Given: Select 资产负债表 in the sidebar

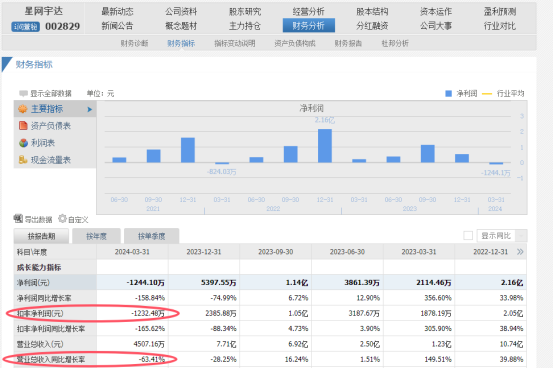Looking at the screenshot, I should click(x=51, y=126).
